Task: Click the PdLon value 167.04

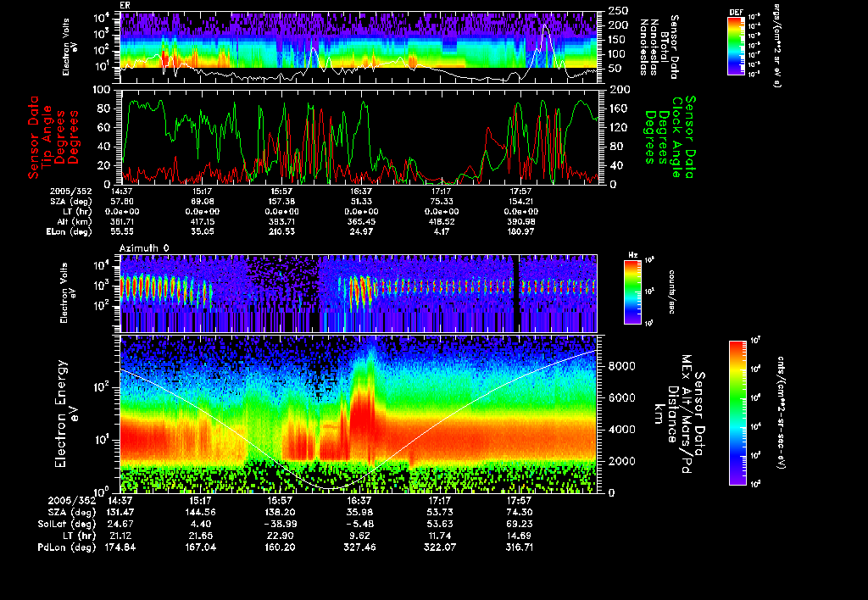Action: 200,547
